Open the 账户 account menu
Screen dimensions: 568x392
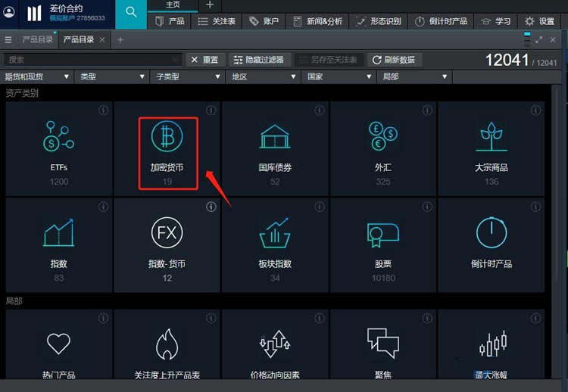[264, 21]
